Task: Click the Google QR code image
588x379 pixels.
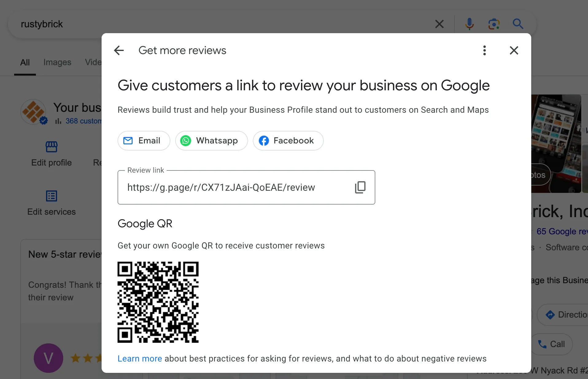Action: (x=158, y=302)
